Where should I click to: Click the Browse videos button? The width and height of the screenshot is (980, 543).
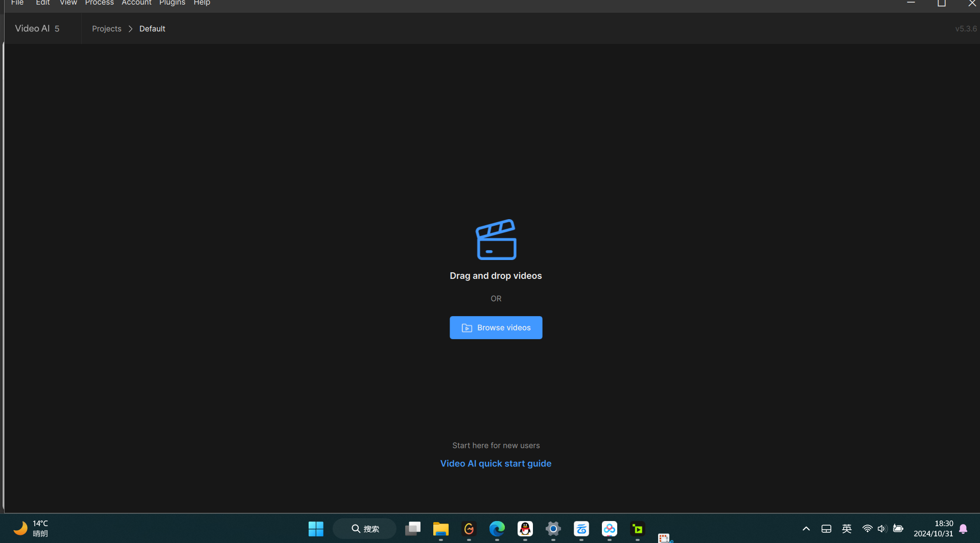coord(496,327)
